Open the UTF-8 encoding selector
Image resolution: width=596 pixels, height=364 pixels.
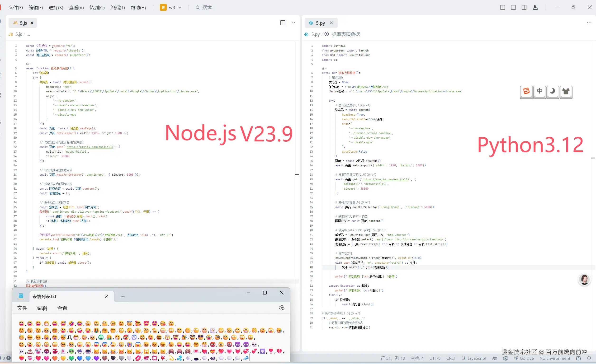click(435, 358)
